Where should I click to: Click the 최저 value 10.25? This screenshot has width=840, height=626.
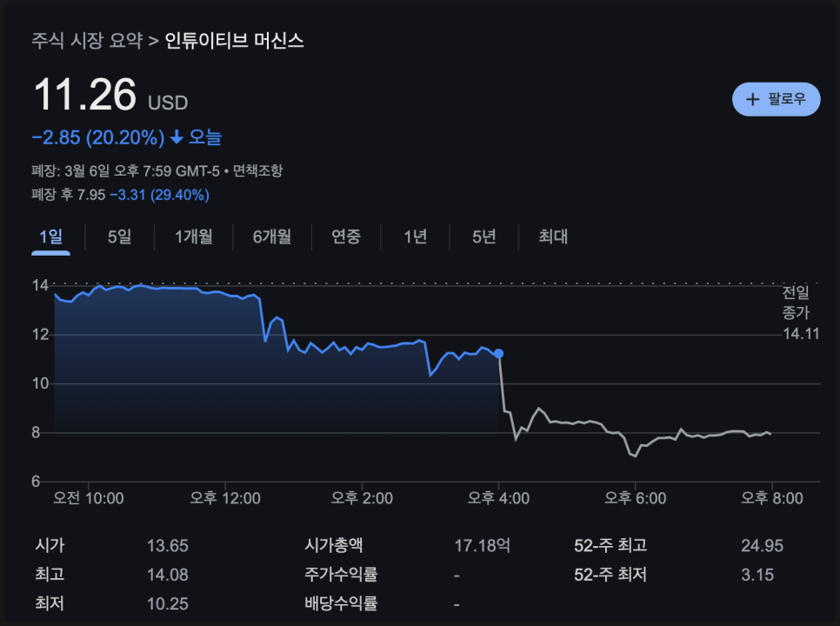(x=168, y=603)
